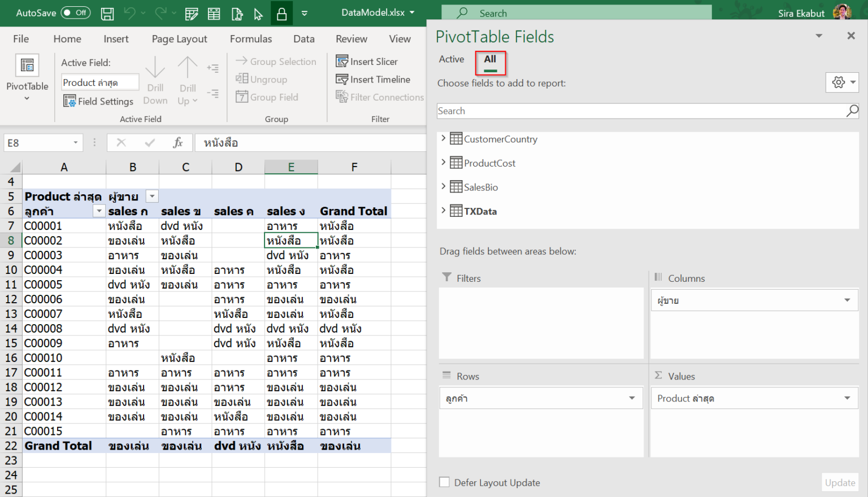
Task: Check the Defer Layout Update checkbox
Action: (444, 482)
